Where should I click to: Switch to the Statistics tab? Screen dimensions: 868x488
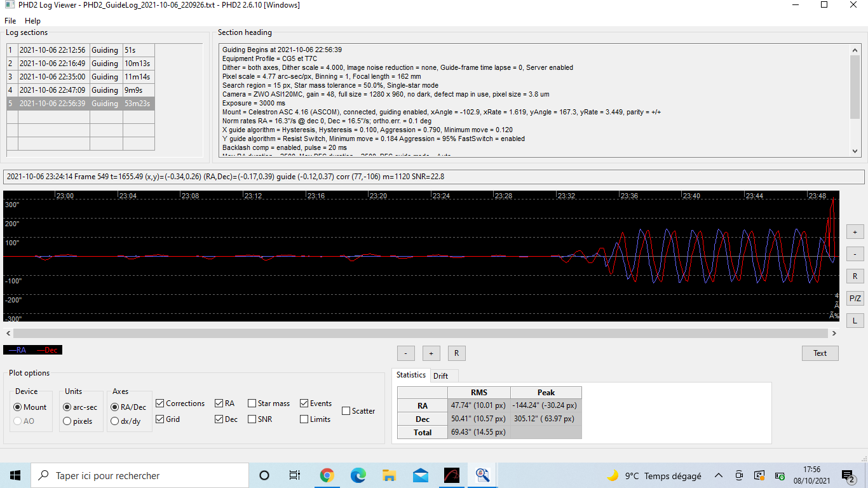[411, 375]
